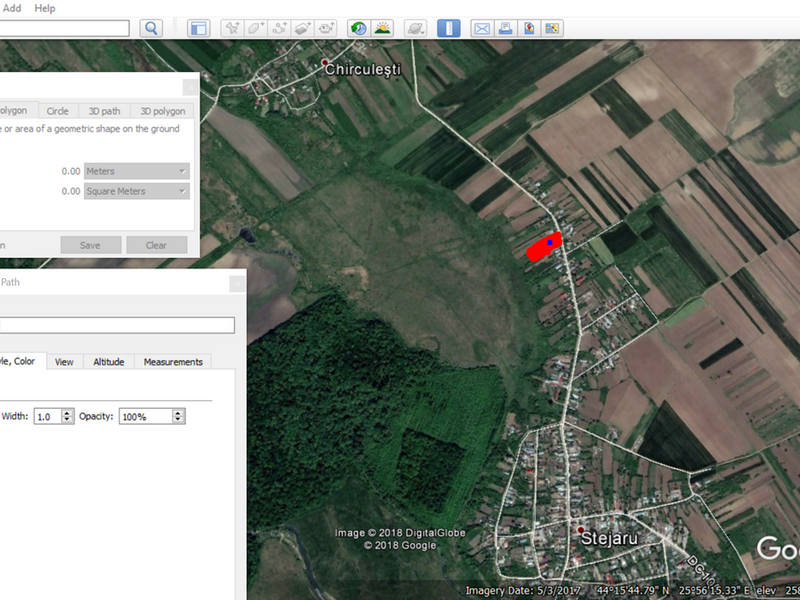The width and height of the screenshot is (800, 600).
Task: Click the Email envelope icon
Action: coord(482,28)
